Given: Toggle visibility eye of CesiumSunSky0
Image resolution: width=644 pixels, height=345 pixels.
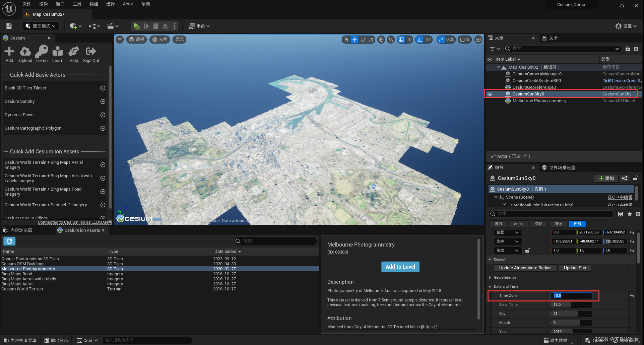Looking at the screenshot, I should [x=490, y=94].
